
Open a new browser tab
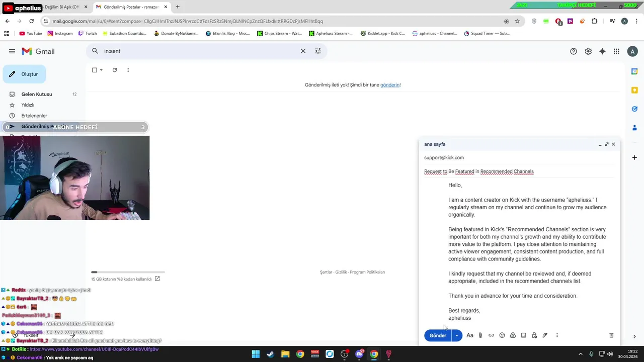[x=178, y=7]
